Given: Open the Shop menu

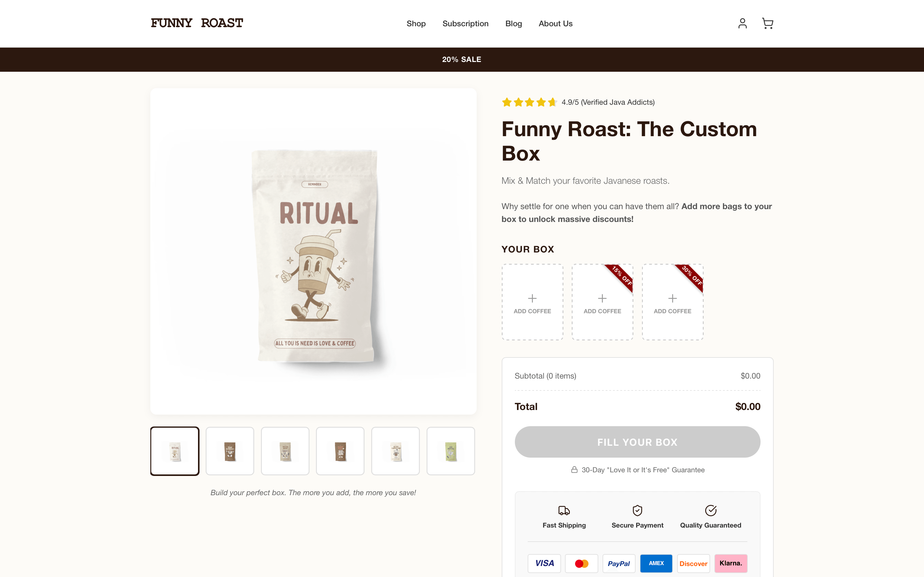Looking at the screenshot, I should tap(416, 23).
